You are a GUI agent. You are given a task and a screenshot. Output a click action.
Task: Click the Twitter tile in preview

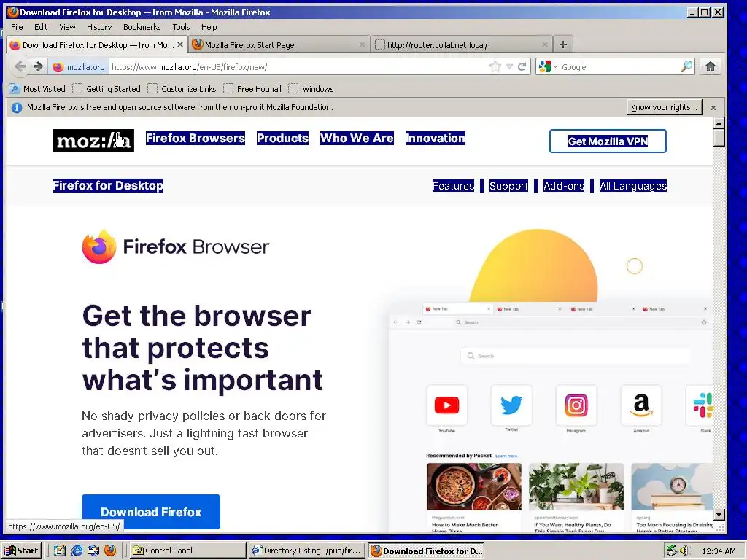tap(511, 405)
